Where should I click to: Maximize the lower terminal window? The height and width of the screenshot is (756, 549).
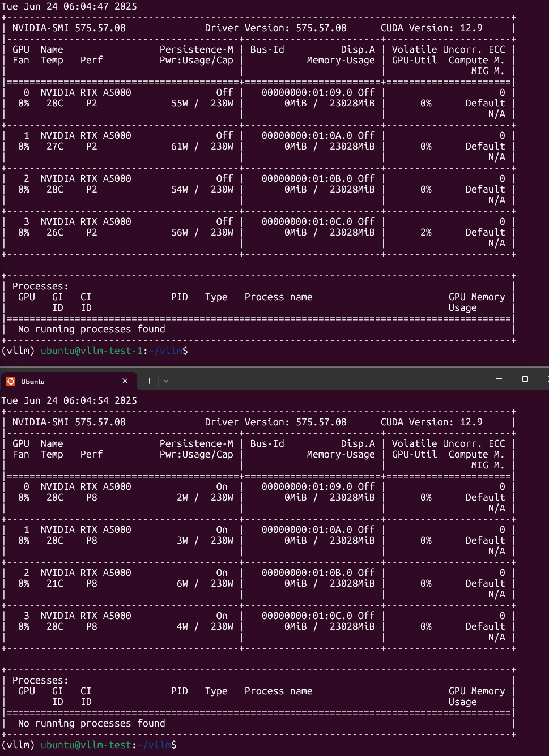525,379
